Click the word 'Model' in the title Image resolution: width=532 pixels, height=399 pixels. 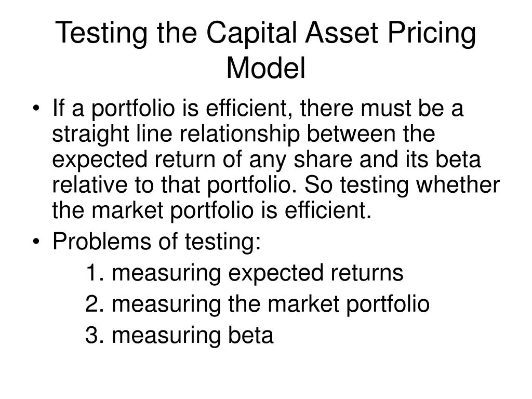coord(266,68)
